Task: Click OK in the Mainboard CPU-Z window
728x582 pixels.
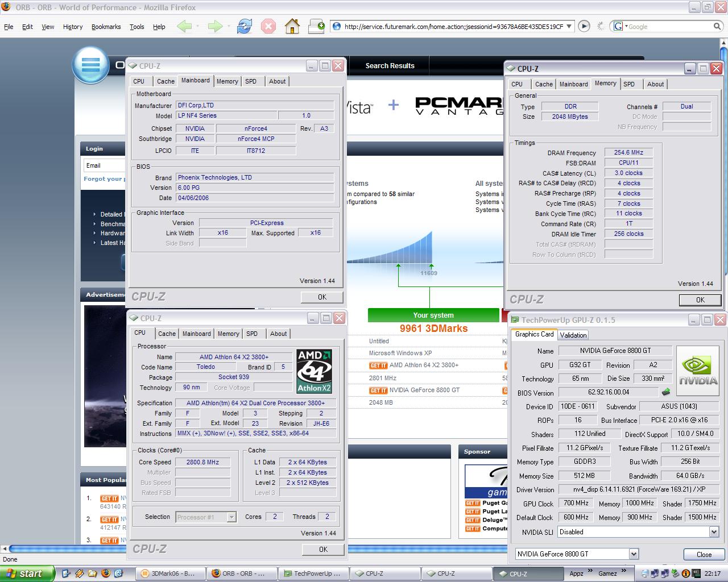Action: 322,297
